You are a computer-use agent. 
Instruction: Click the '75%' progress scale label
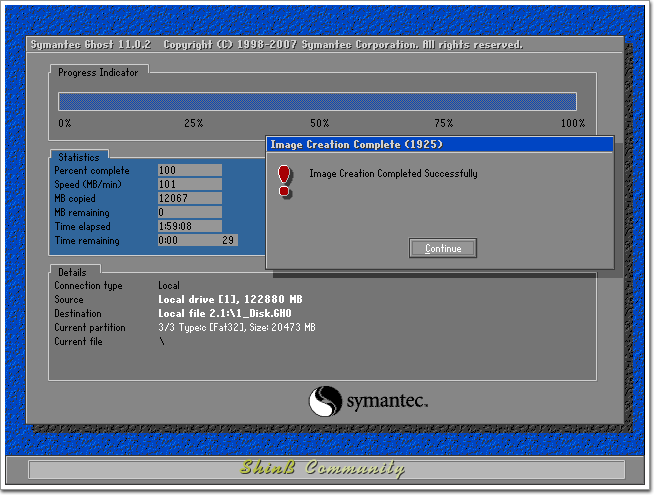(443, 123)
